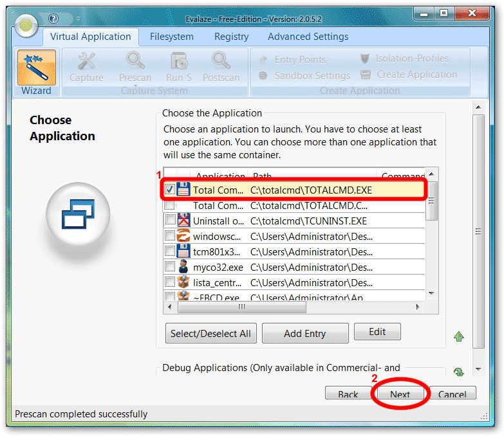This screenshot has width=504, height=436.
Task: Check the windowsc... entry checkbox
Action: [170, 235]
